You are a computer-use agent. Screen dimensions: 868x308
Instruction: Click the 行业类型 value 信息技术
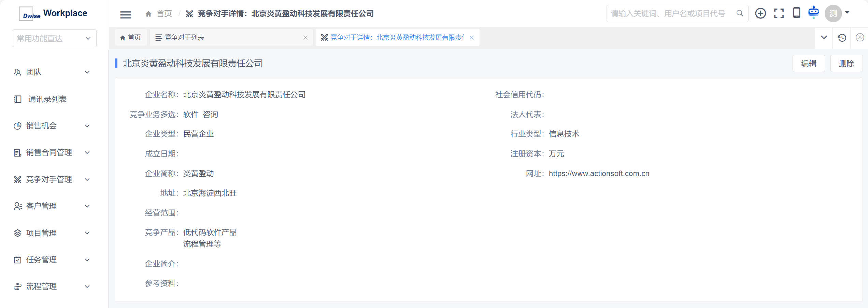tap(564, 134)
